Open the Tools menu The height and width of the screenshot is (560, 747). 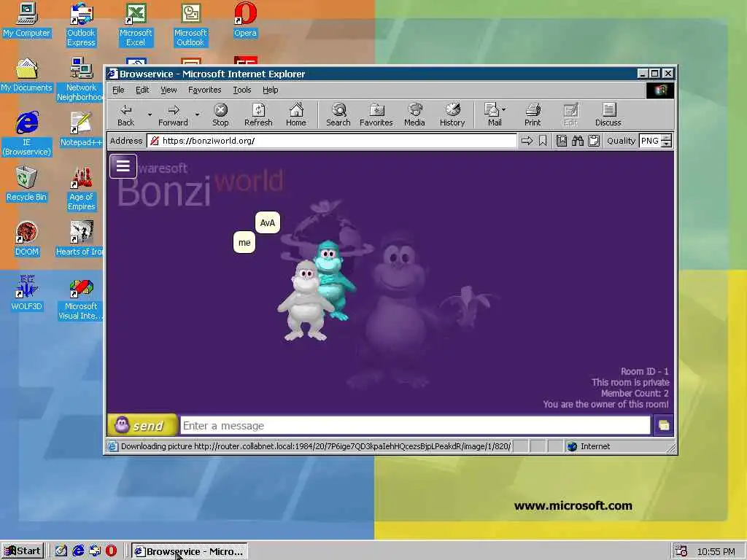pos(242,90)
